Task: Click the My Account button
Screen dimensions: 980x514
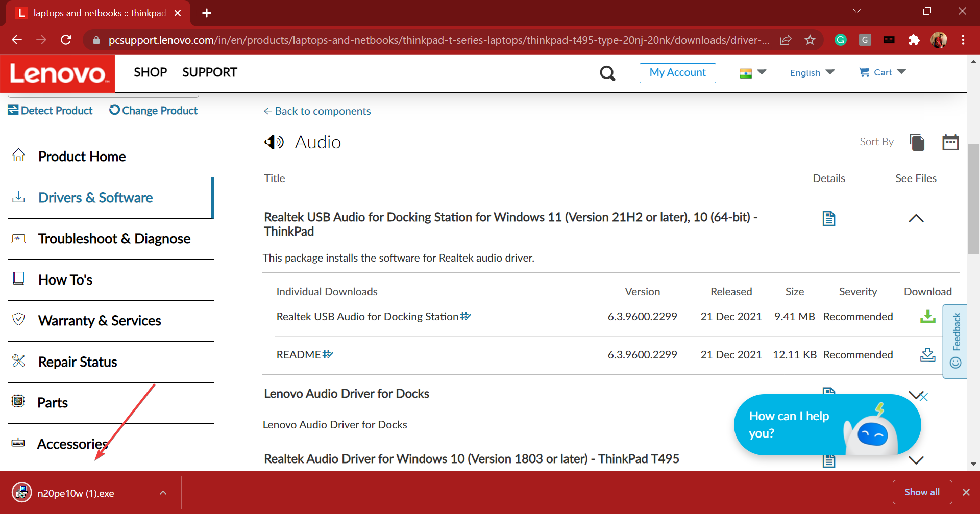Action: click(x=677, y=73)
